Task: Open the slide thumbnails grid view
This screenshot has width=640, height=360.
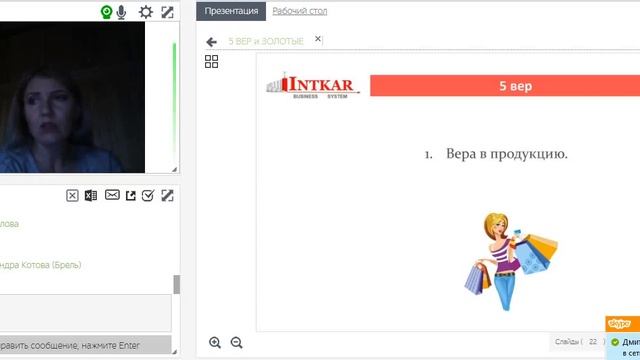Action: 211,62
